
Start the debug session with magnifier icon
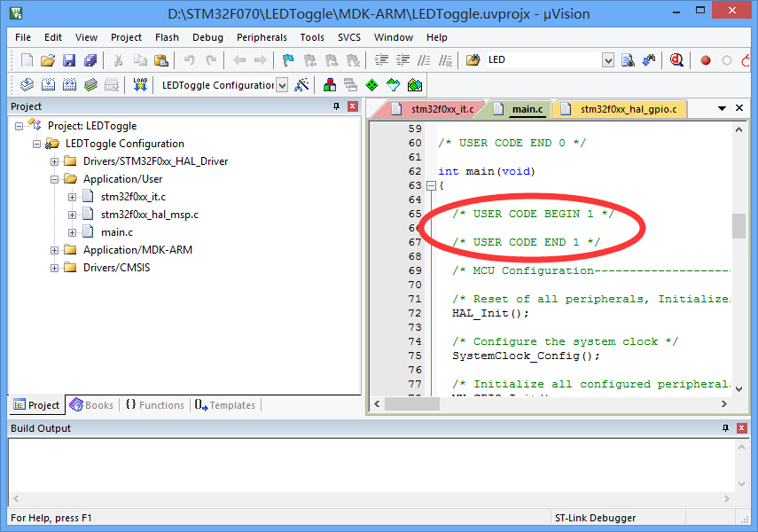676,60
